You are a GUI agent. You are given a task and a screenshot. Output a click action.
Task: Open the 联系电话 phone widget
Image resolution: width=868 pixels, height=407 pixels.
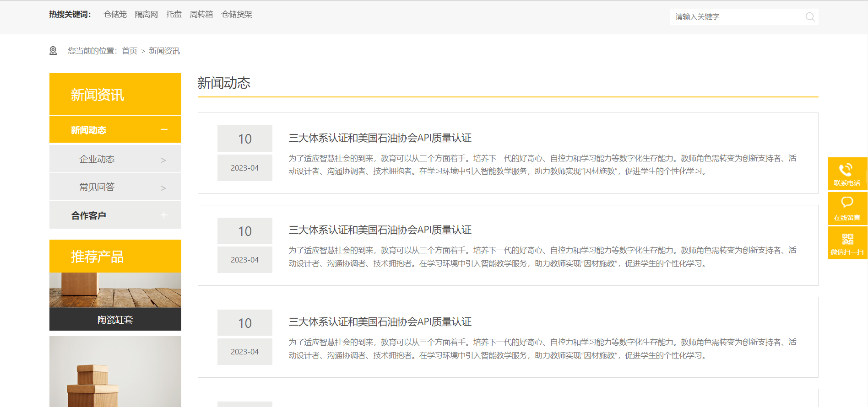(x=847, y=174)
